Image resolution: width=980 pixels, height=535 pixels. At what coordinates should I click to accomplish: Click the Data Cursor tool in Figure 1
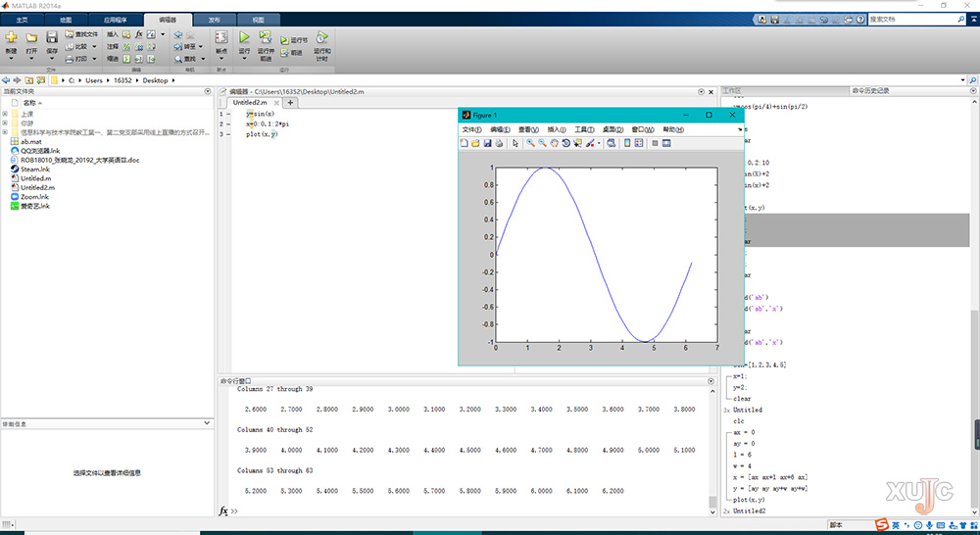click(x=577, y=143)
